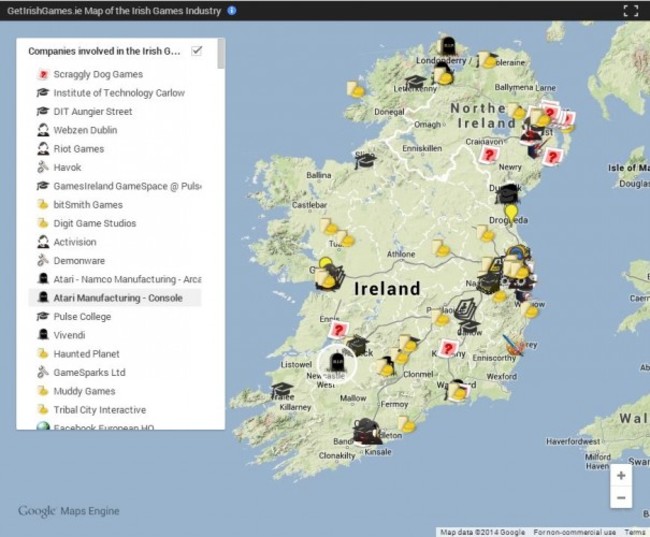Click the legend panel scrollbar
Screen dimensions: 650x537
221,54
